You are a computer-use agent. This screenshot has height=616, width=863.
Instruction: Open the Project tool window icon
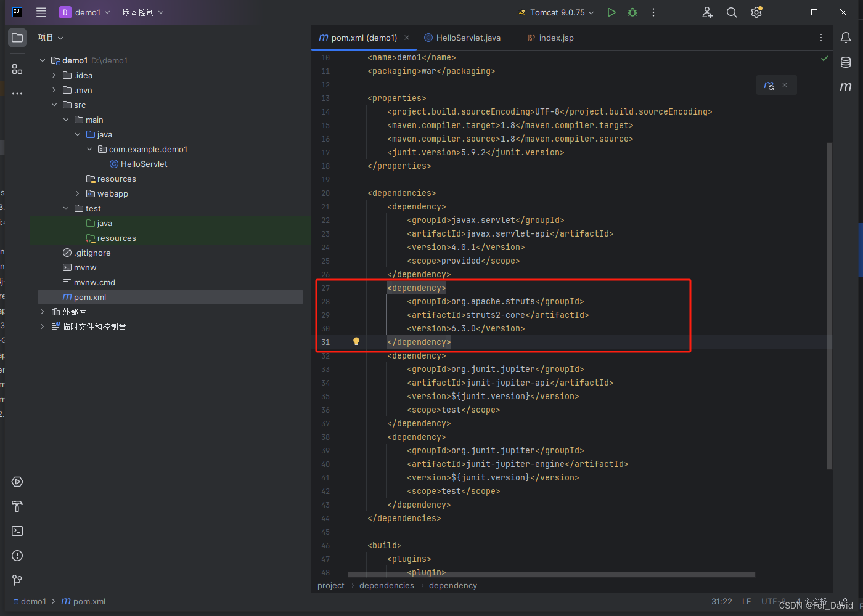[17, 38]
